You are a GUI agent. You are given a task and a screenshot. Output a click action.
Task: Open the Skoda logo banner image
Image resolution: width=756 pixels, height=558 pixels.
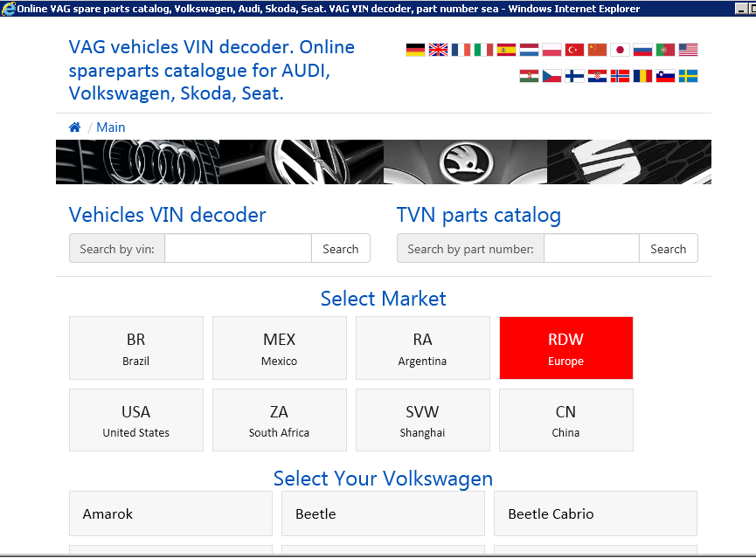(465, 162)
